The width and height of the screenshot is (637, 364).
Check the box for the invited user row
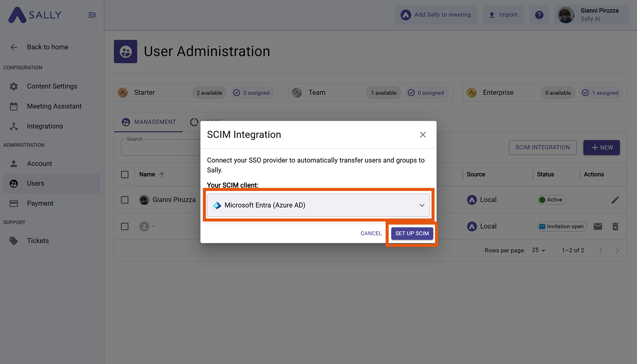point(125,226)
